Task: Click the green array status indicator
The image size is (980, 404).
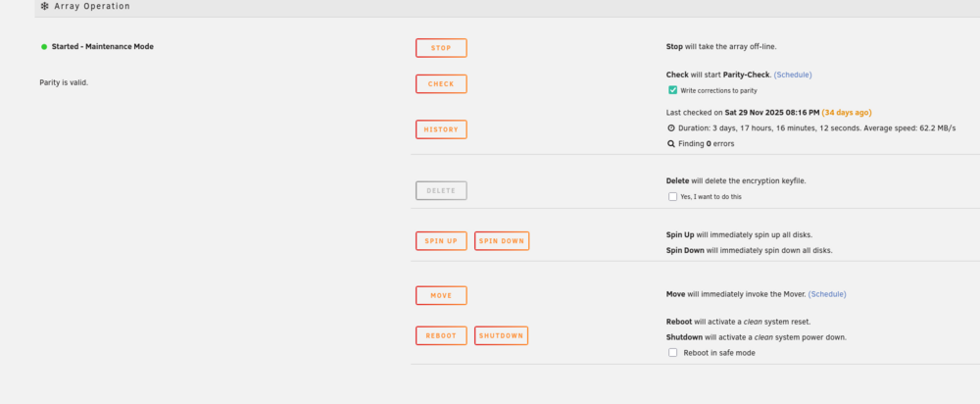Action: pyautogui.click(x=44, y=47)
